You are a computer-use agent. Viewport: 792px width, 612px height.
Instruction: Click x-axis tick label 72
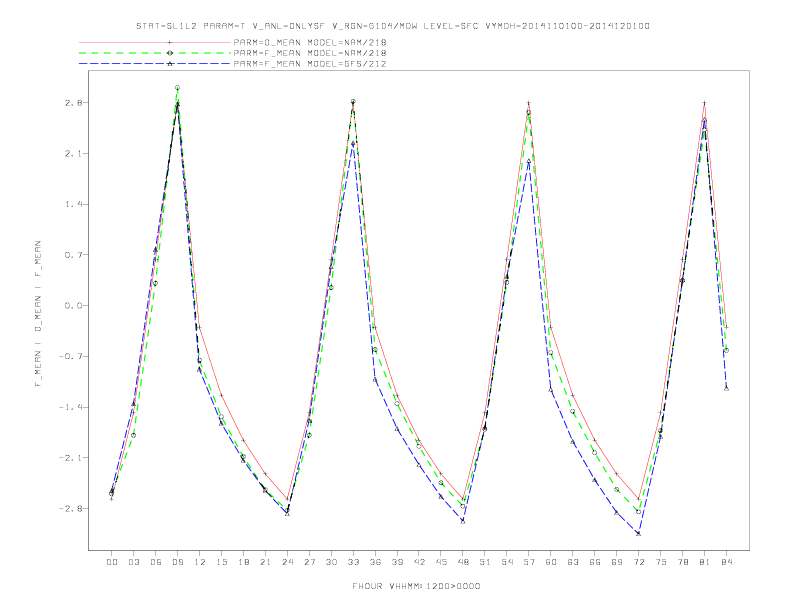[639, 562]
